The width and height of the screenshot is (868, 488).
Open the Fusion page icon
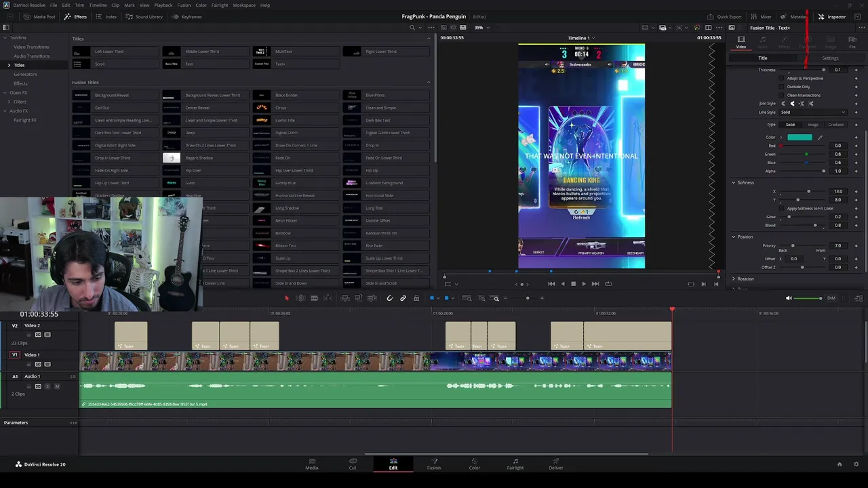(x=433, y=464)
